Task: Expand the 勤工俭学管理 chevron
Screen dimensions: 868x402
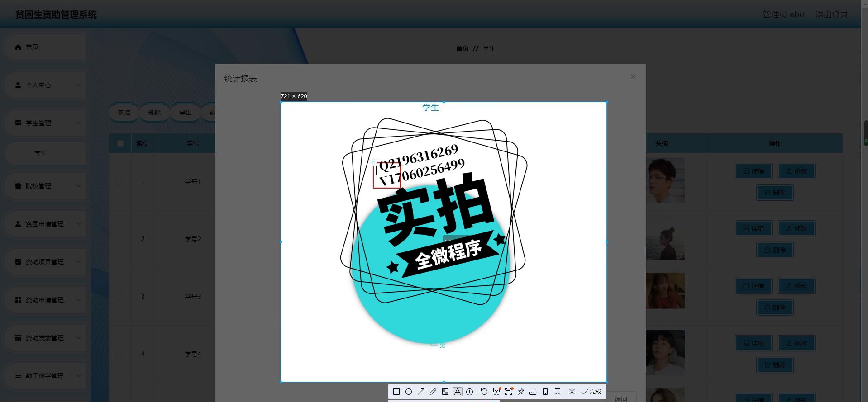Action: [79, 376]
